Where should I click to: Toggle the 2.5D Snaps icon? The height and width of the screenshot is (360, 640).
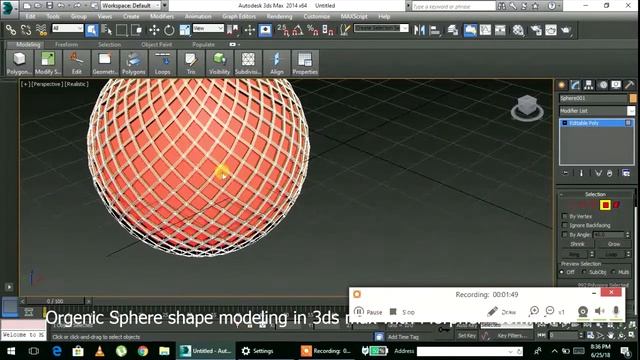[283, 30]
